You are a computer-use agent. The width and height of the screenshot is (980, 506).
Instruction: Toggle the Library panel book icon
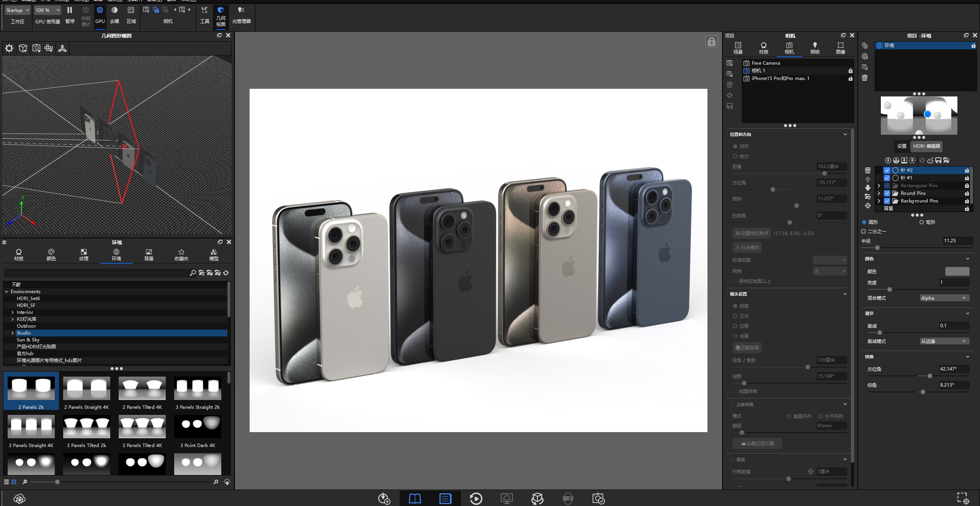415,498
